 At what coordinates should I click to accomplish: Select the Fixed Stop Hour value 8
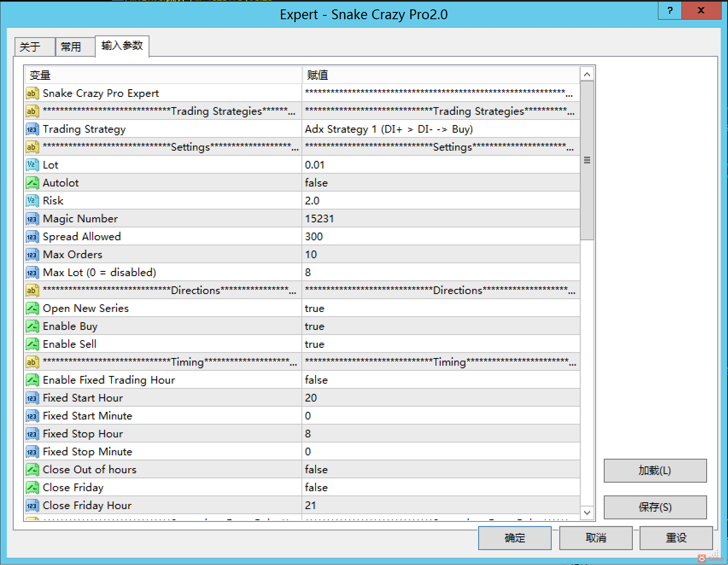coord(441,434)
